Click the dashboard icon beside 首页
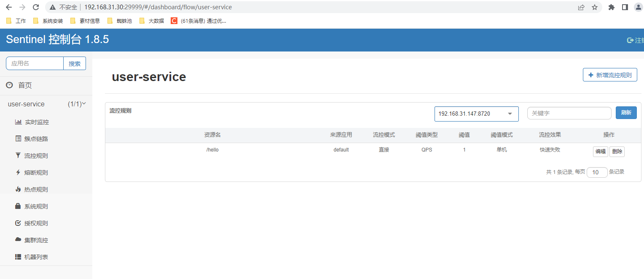644x279 pixels. 9,85
